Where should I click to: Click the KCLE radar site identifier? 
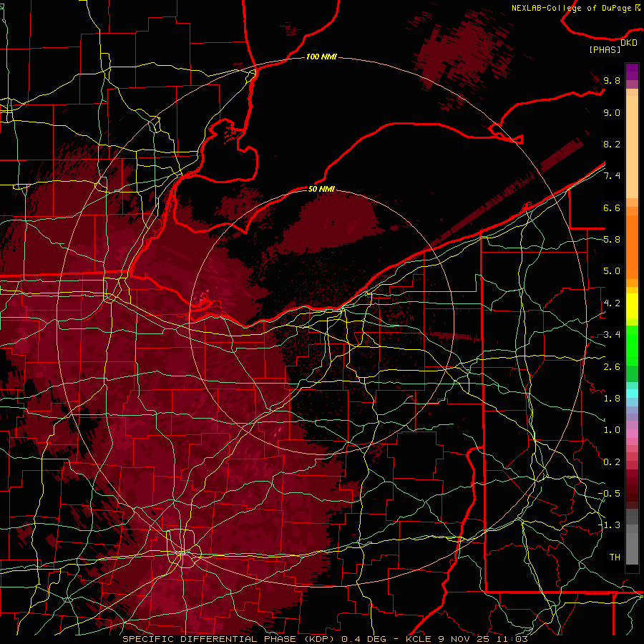(x=418, y=639)
